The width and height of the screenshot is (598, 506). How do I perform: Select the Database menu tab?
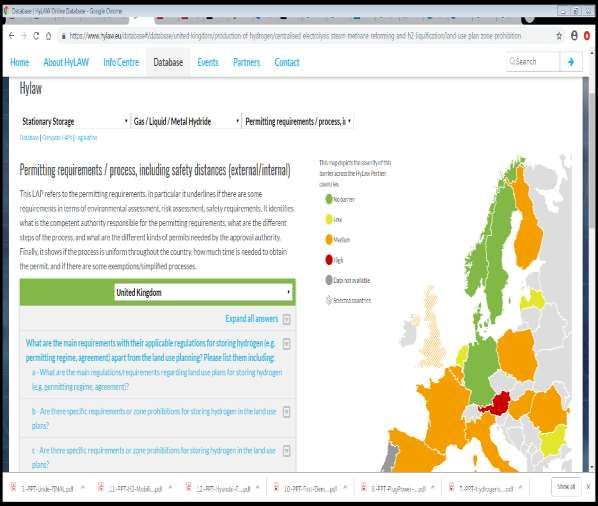click(x=168, y=62)
